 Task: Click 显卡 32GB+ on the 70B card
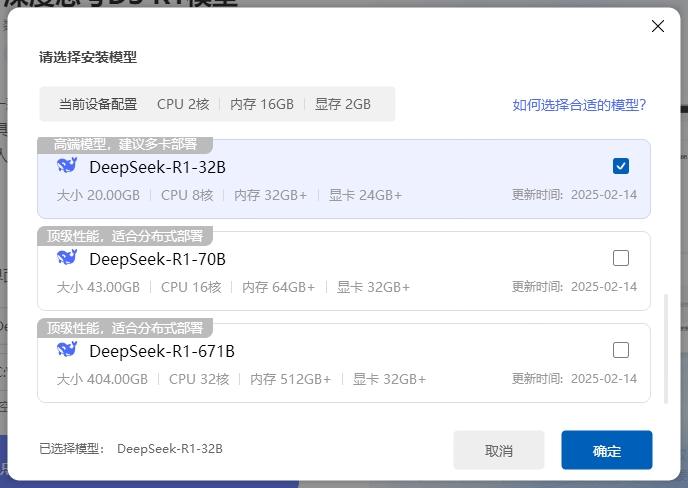[x=373, y=287]
